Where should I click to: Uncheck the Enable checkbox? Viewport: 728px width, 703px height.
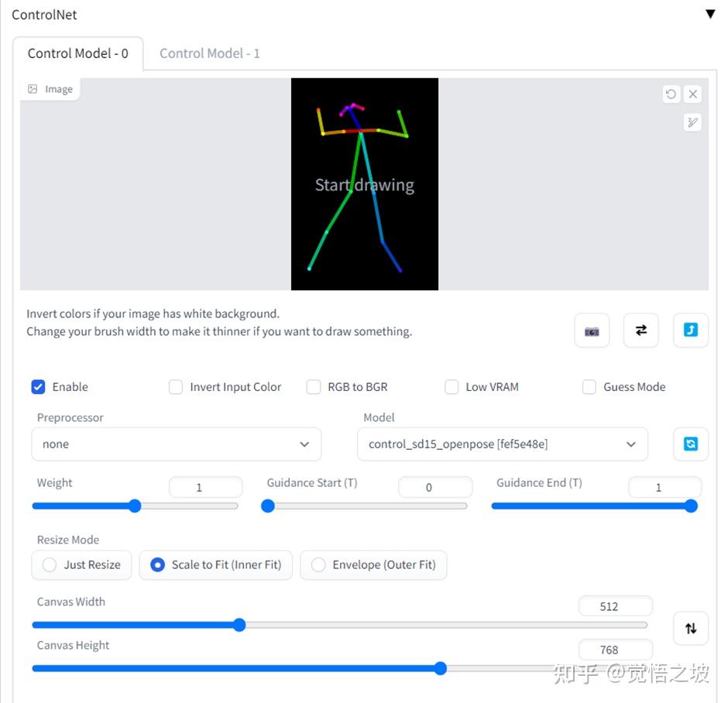point(39,387)
